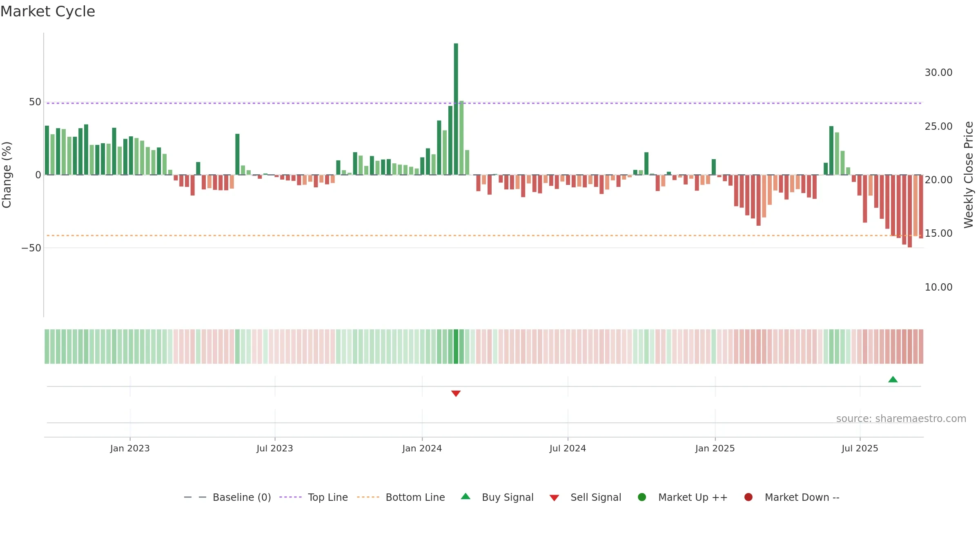Click the darkest green cell in the heat strip
Image resolution: width=980 pixels, height=551 pixels.
point(456,347)
